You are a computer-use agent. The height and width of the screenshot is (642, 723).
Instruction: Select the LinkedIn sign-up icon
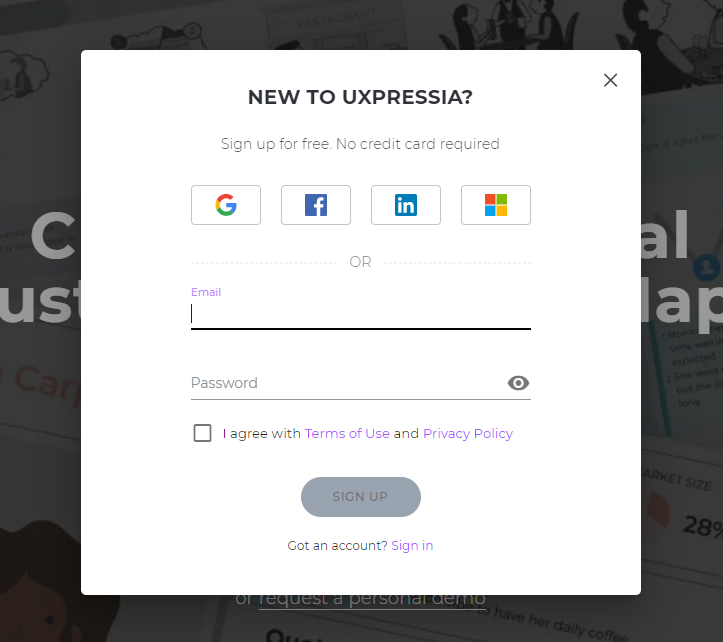[x=406, y=205]
